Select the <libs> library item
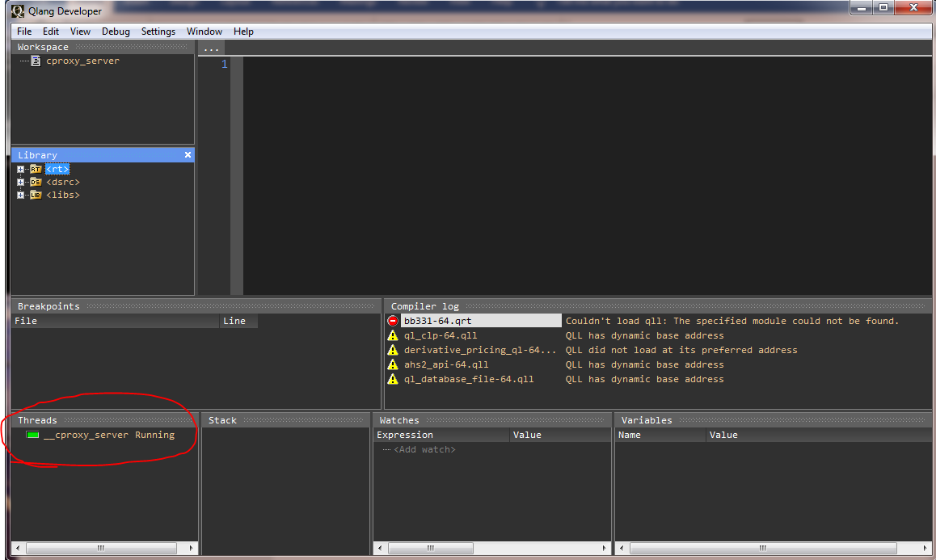This screenshot has height=560, width=936. click(63, 196)
